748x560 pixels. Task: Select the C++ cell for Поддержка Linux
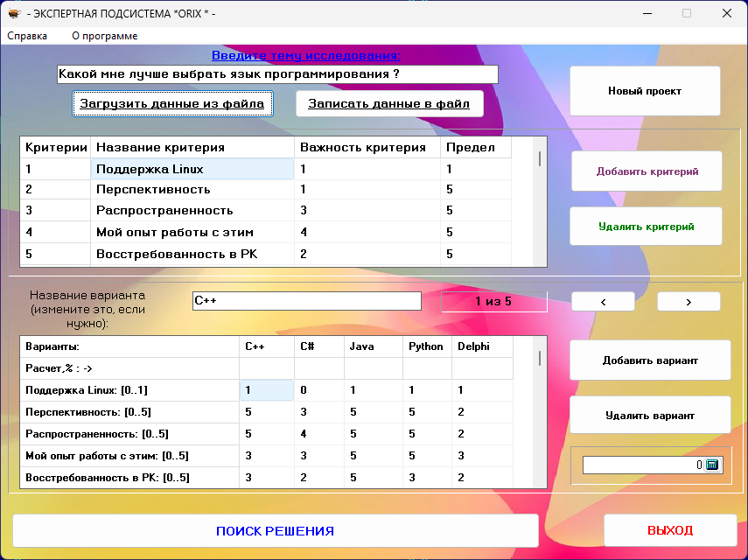click(x=267, y=390)
